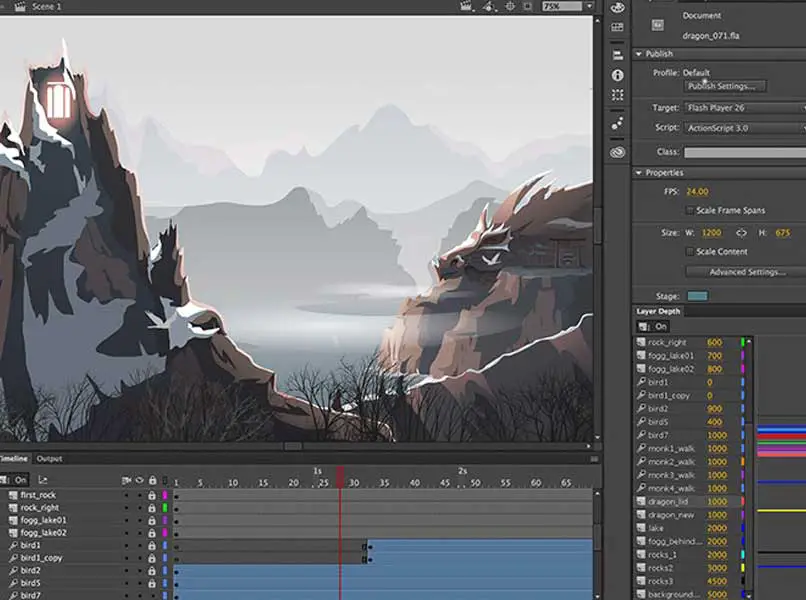
Task: Open the Swatches grid panel icon
Action: 617,28
